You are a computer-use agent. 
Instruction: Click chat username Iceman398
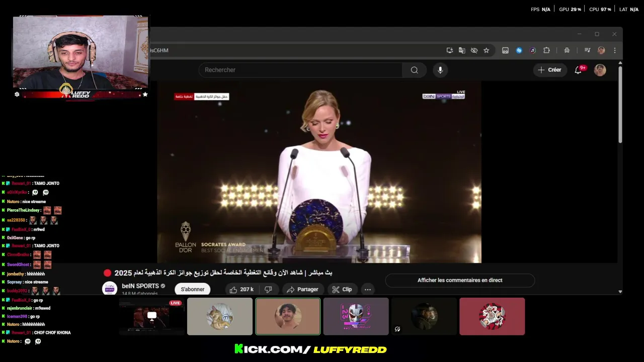coord(17,316)
